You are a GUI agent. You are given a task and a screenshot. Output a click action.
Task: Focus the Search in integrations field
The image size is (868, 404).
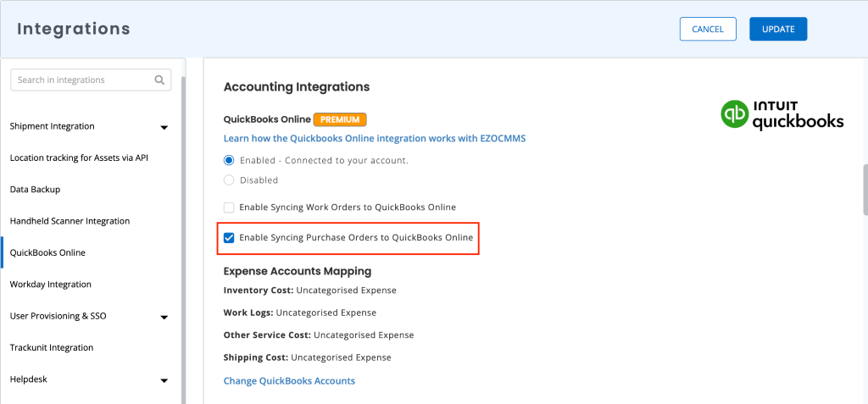[91, 80]
